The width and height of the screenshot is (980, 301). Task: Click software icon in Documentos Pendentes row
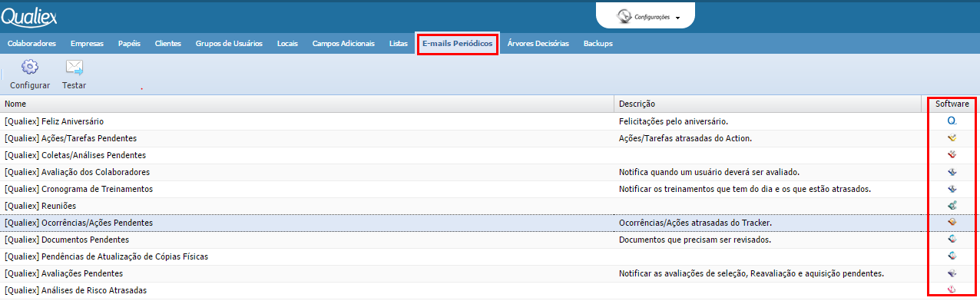click(952, 240)
